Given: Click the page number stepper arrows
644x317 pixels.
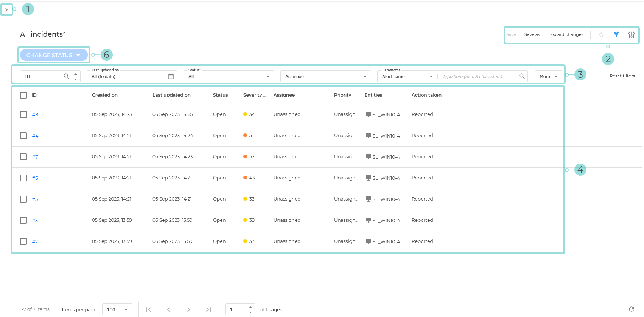Looking at the screenshot, I should point(250,309).
